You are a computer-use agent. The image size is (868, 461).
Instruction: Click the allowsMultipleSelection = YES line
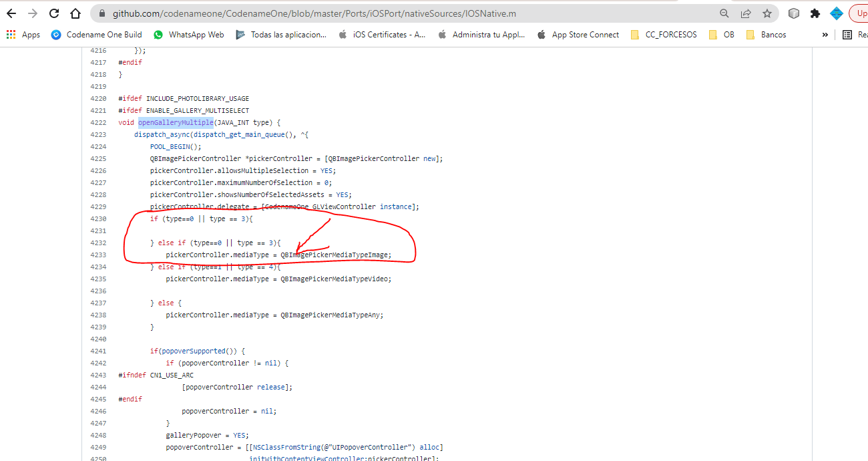[x=244, y=170]
